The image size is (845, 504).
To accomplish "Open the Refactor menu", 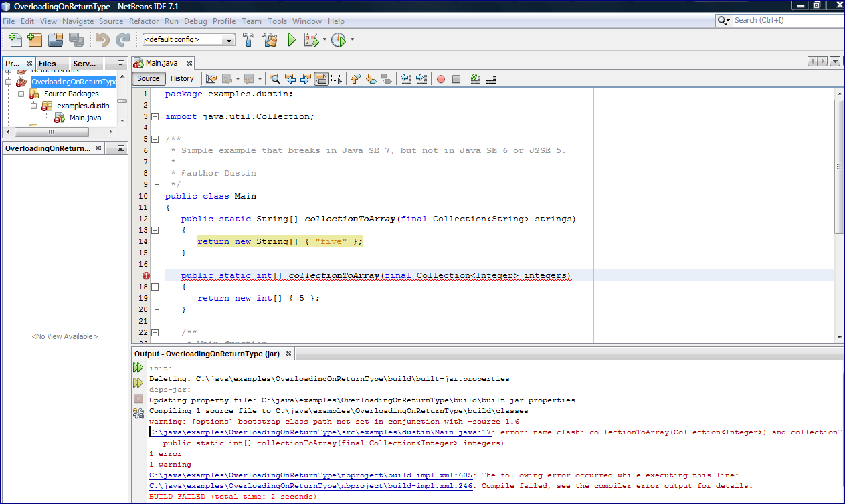I will pos(144,21).
